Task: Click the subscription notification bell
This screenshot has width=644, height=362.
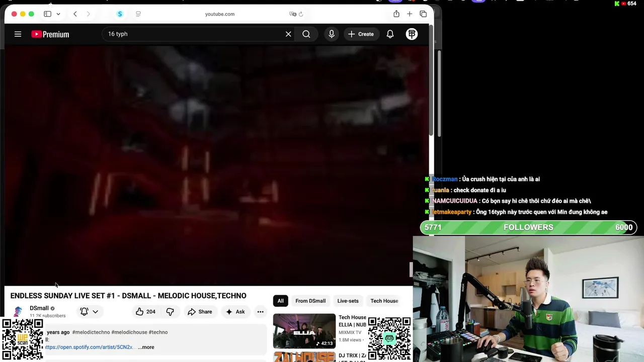Action: (x=84, y=312)
